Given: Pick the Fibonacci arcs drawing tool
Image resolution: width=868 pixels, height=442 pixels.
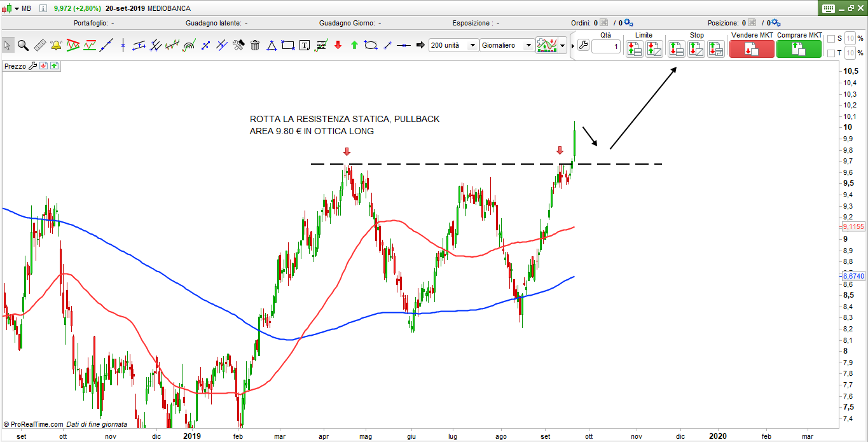Looking at the screenshot, I should [189, 45].
